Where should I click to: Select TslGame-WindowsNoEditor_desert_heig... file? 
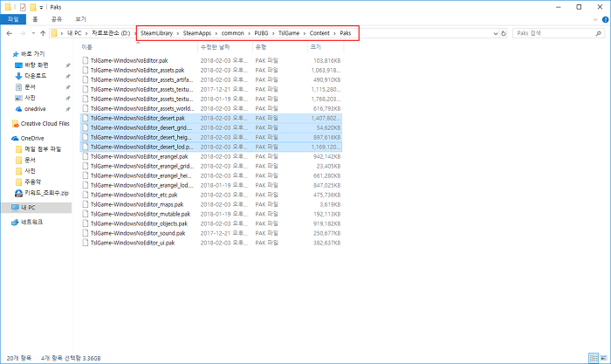tap(141, 137)
